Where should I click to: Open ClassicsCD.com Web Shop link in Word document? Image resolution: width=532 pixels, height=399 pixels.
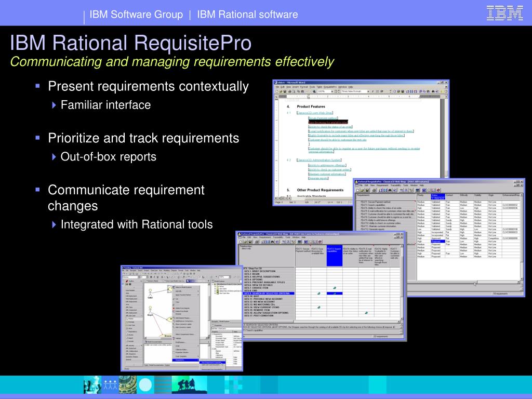tap(315, 113)
